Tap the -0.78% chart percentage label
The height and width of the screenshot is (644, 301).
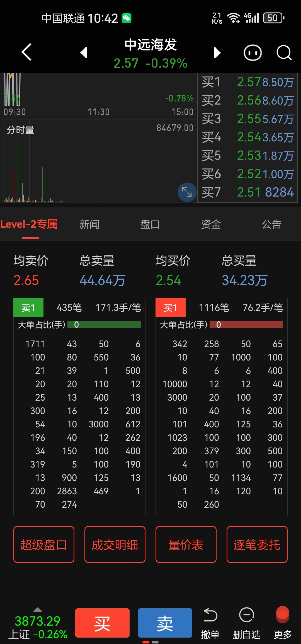point(179,98)
